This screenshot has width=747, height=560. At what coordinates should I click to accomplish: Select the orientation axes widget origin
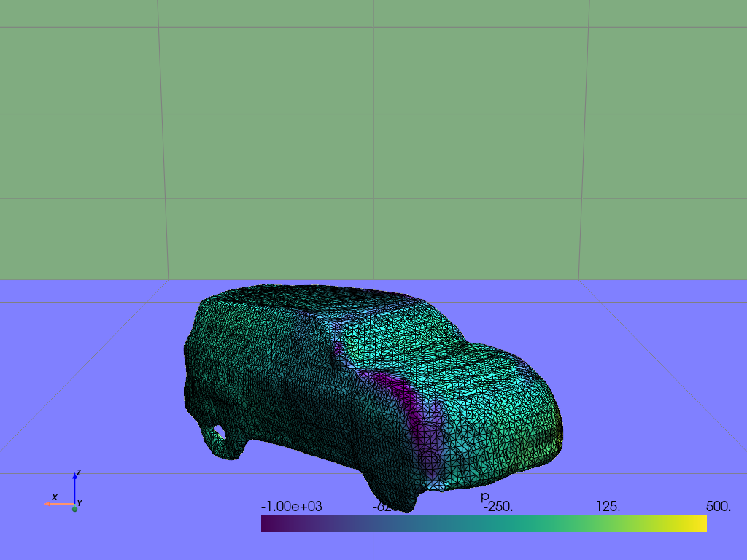point(74,504)
